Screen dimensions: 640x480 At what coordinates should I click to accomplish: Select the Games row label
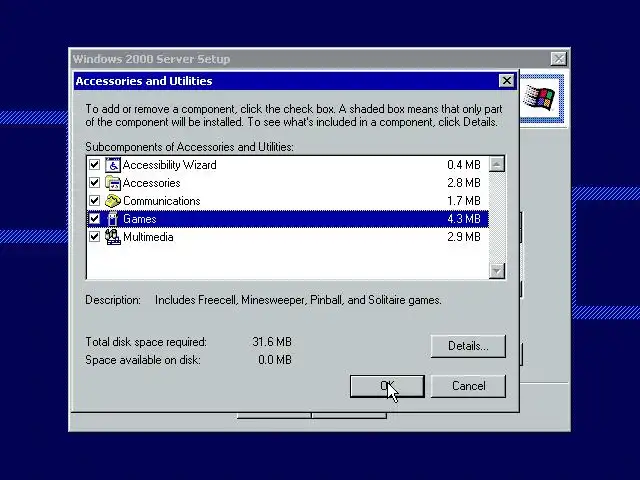140,219
